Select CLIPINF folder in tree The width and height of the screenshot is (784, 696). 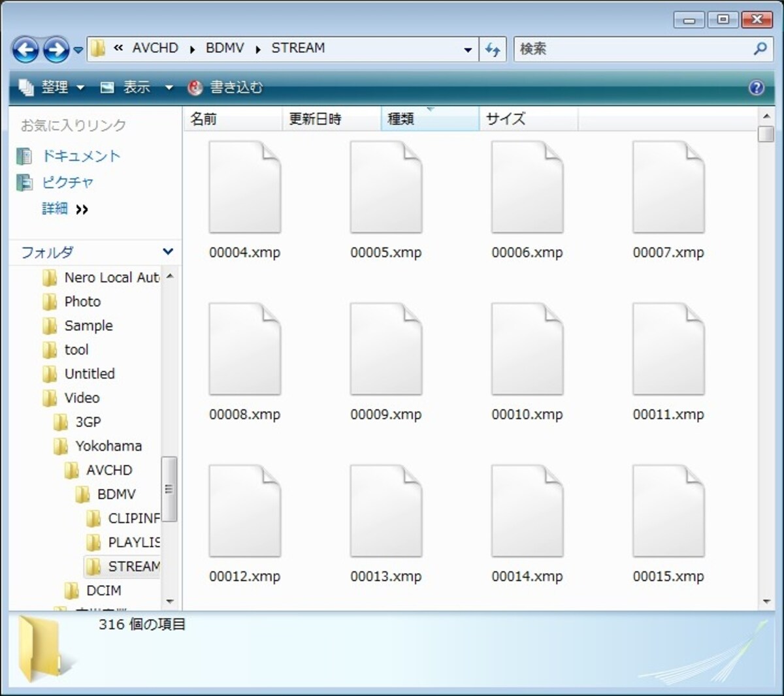click(123, 518)
